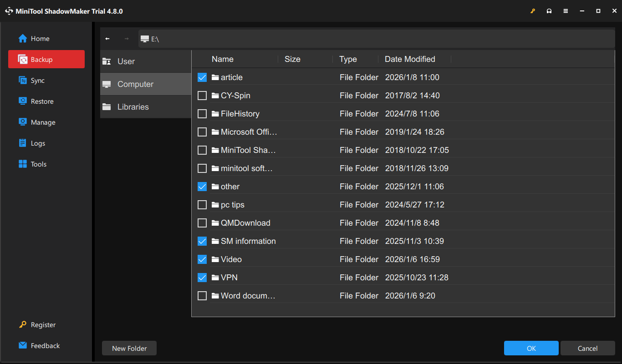Click the license key icon in titlebar
The height and width of the screenshot is (364, 622).
pyautogui.click(x=533, y=10)
